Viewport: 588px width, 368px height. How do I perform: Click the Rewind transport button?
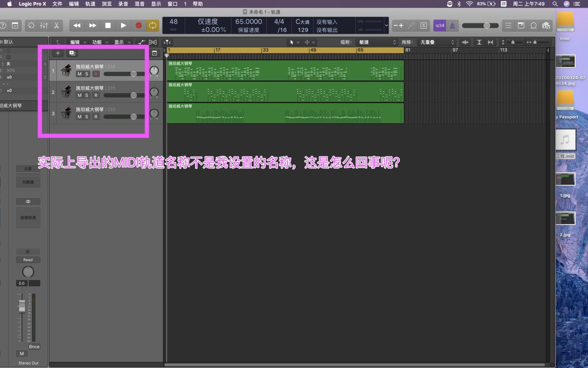tap(77, 25)
